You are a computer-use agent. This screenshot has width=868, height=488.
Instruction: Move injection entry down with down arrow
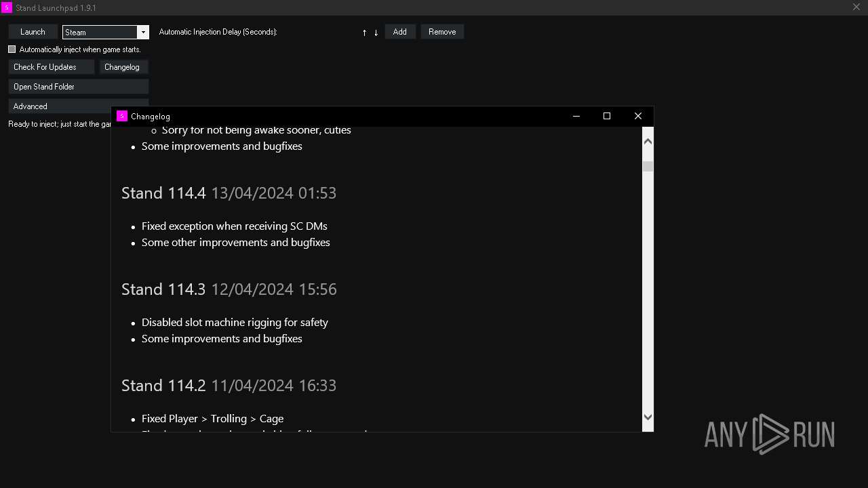click(x=376, y=33)
